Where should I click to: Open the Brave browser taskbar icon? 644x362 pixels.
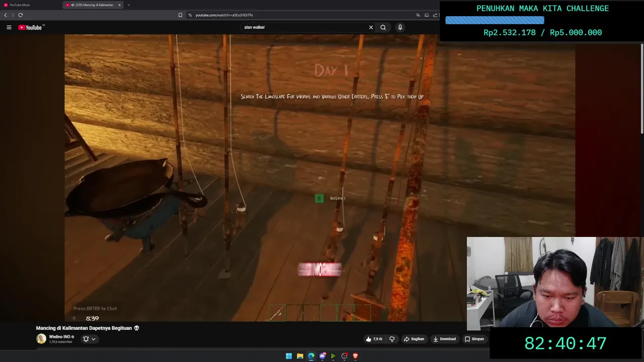point(355,356)
